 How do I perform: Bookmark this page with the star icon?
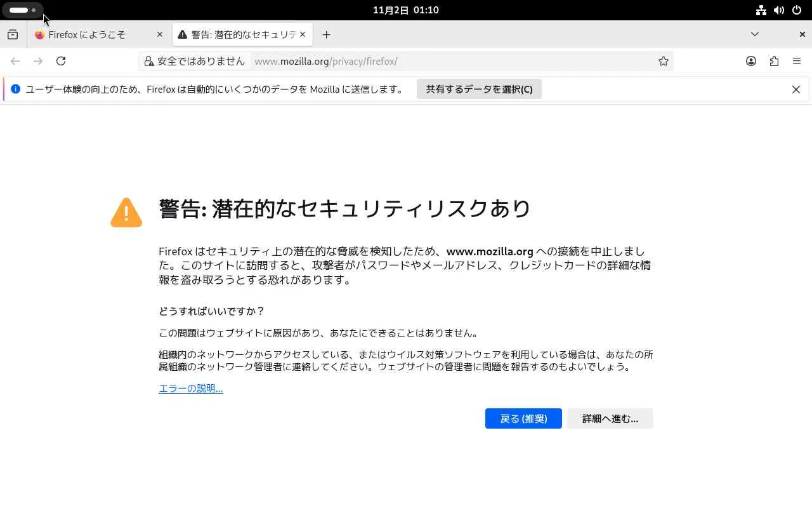click(x=664, y=61)
